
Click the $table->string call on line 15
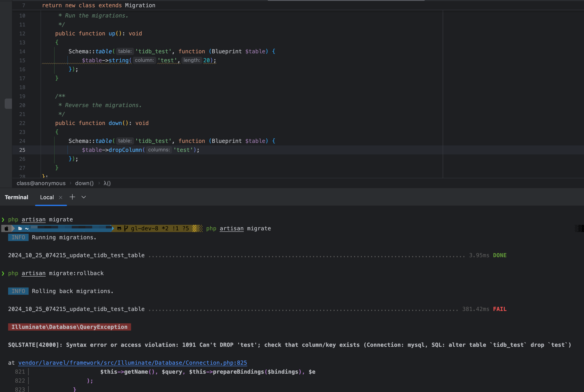[x=105, y=60]
